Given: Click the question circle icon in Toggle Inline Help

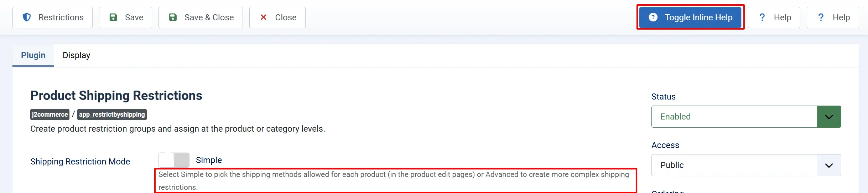Looking at the screenshot, I should point(653,17).
